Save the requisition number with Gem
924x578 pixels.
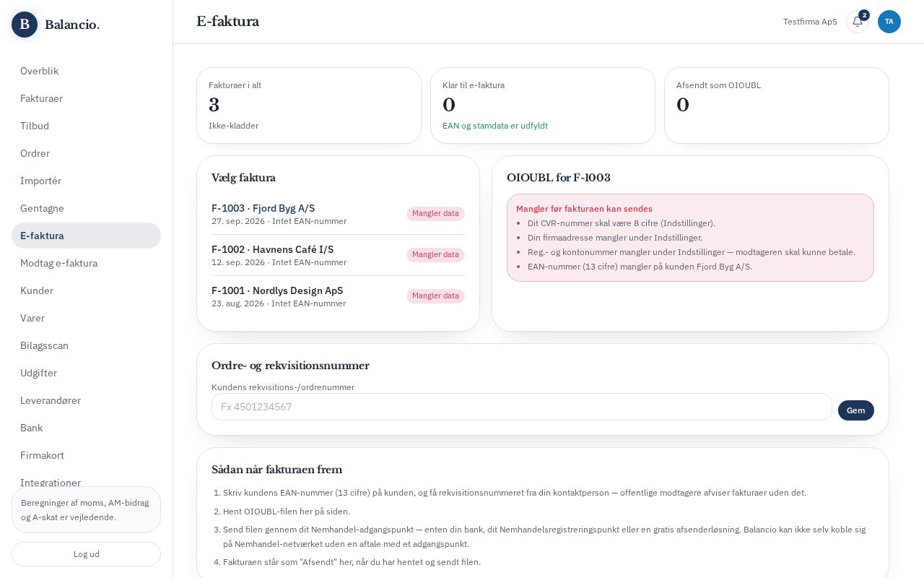[x=855, y=410]
